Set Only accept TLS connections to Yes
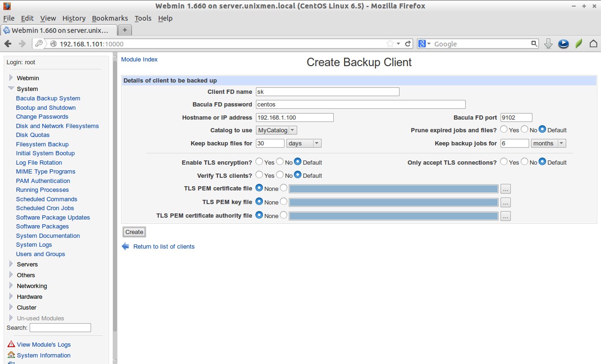 (x=504, y=161)
